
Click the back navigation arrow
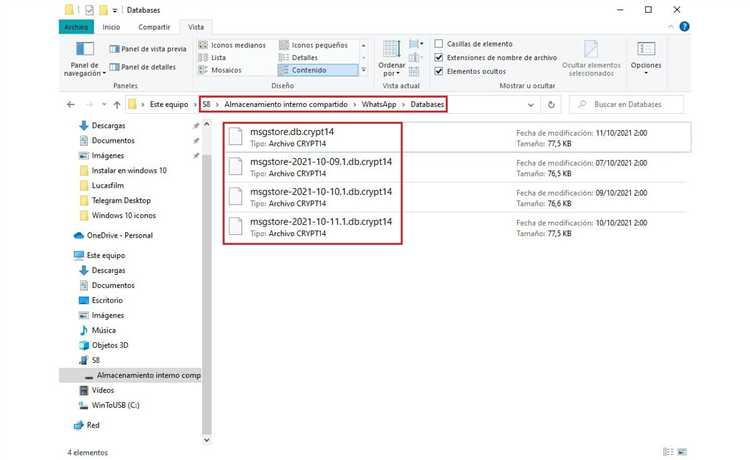(x=69, y=104)
